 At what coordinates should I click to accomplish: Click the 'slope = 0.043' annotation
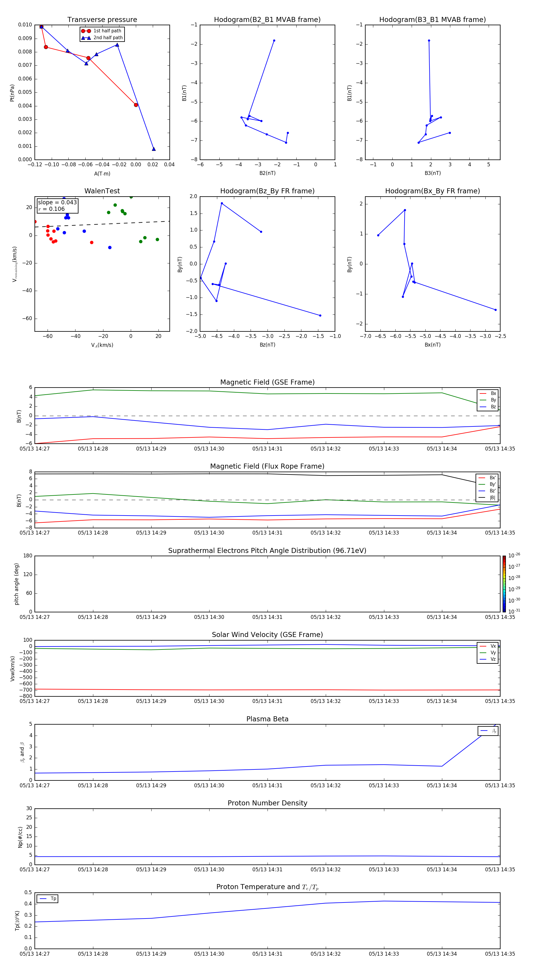[x=57, y=203]
